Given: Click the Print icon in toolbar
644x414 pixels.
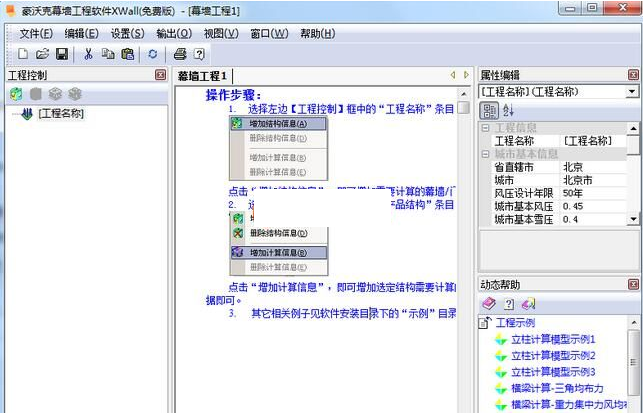Looking at the screenshot, I should [x=180, y=54].
